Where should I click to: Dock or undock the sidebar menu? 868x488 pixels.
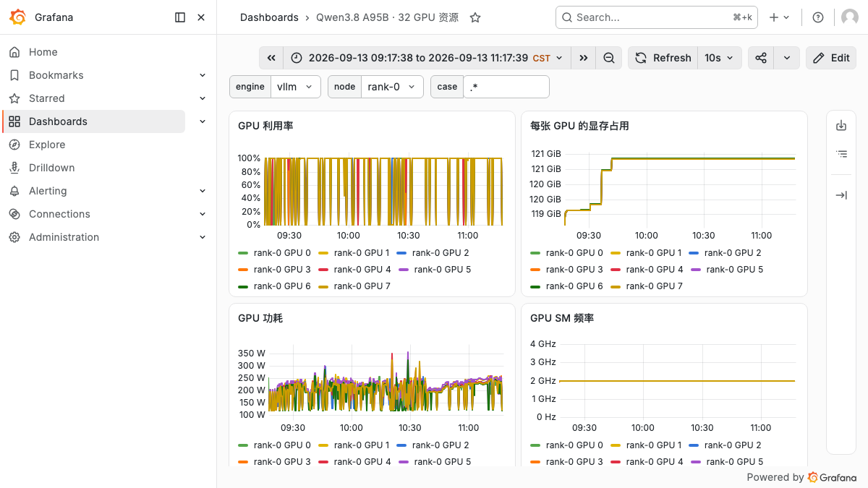pos(180,17)
